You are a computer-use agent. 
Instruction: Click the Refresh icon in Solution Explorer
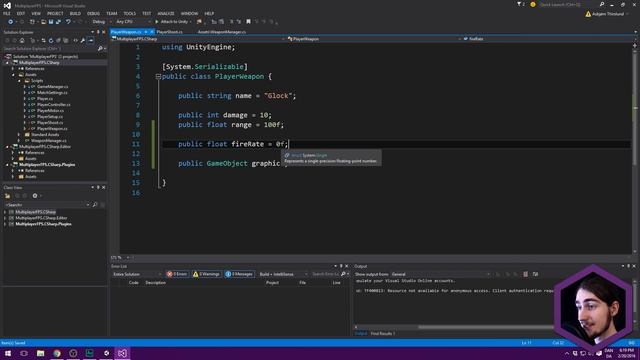click(x=51, y=40)
